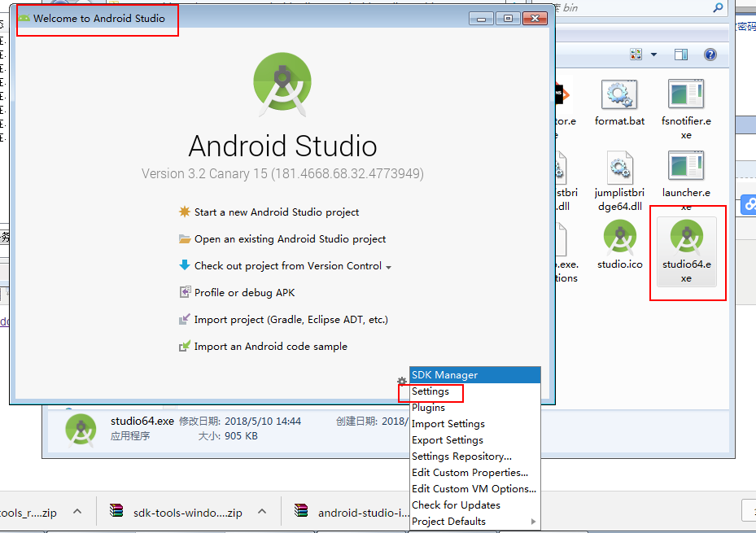Choose Settings from the Configure menu
Image resolution: width=756 pixels, height=533 pixels.
475,391
